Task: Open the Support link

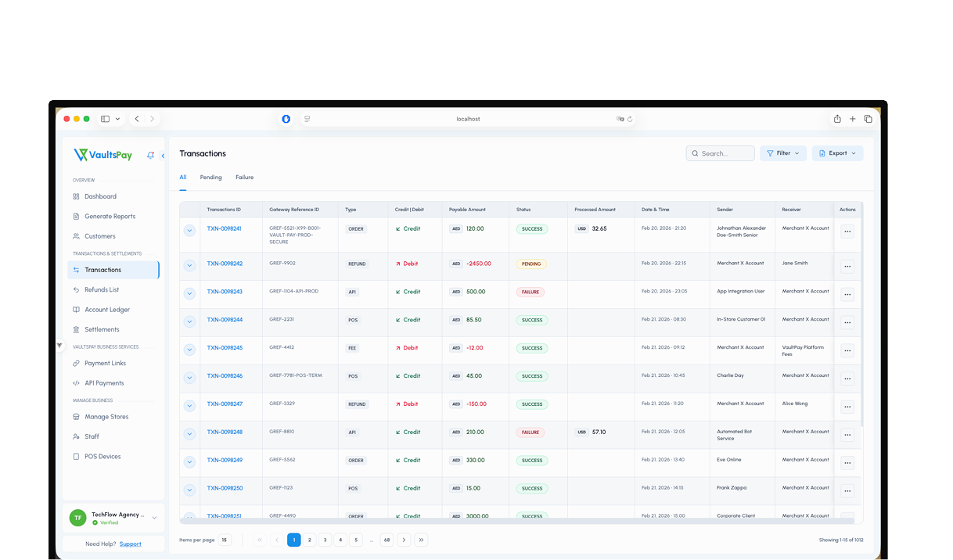Action: click(x=130, y=543)
